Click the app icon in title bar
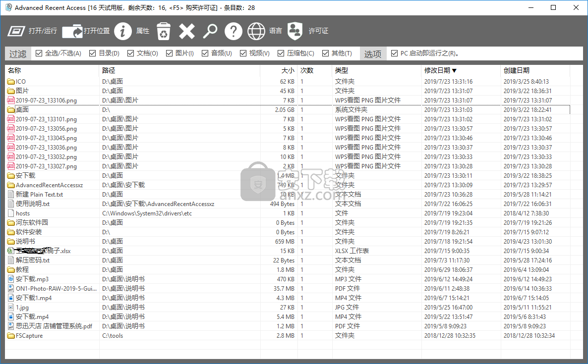The width and height of the screenshot is (588, 364). pos(8,7)
